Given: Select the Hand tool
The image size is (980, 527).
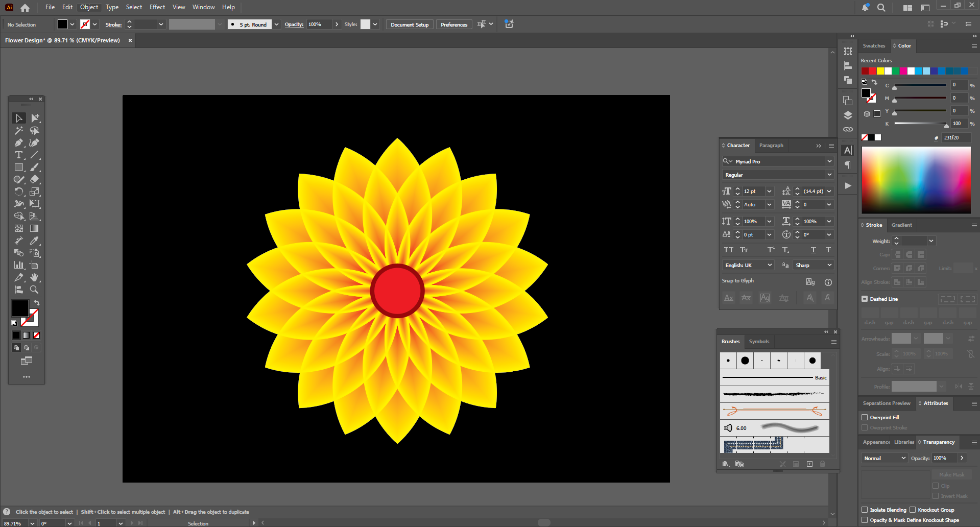Looking at the screenshot, I should point(34,277).
